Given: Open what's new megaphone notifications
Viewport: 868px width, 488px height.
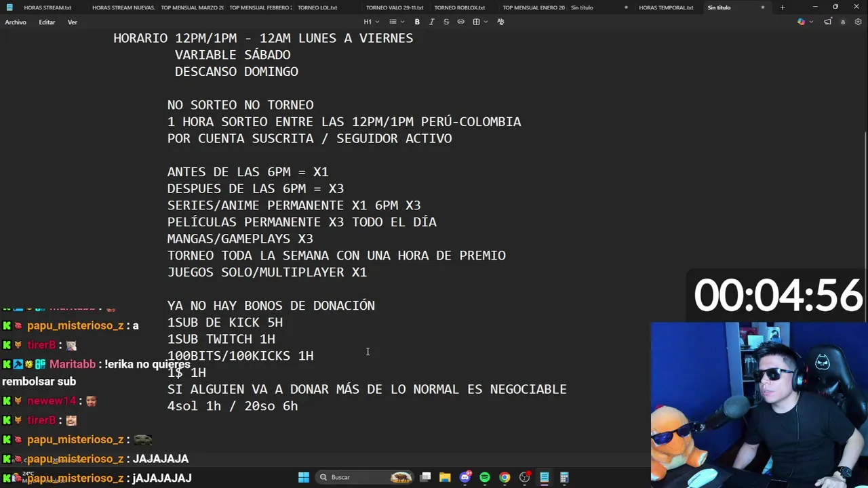Looking at the screenshot, I should (828, 22).
